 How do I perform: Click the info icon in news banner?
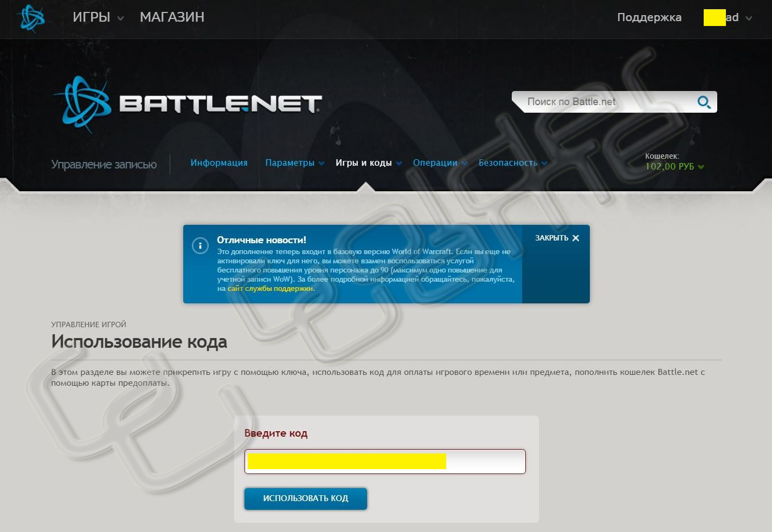(x=200, y=246)
